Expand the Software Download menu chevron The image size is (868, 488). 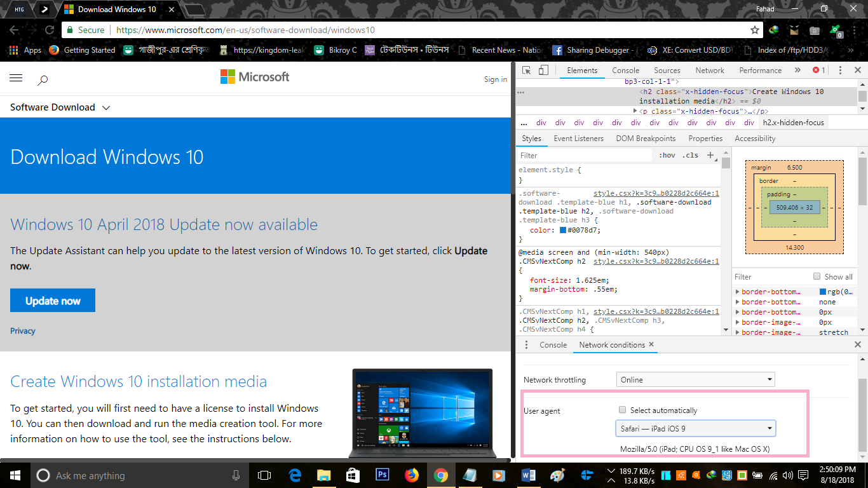click(106, 108)
